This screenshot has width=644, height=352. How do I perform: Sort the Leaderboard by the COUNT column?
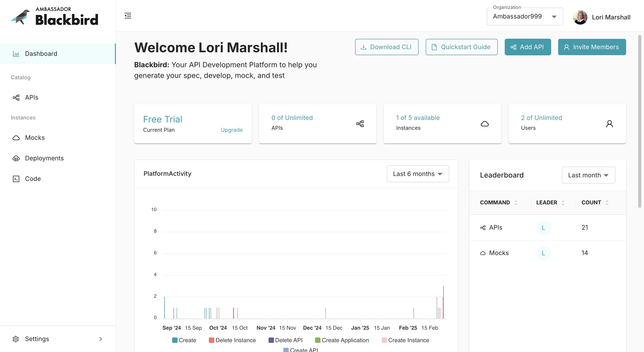pyautogui.click(x=607, y=202)
